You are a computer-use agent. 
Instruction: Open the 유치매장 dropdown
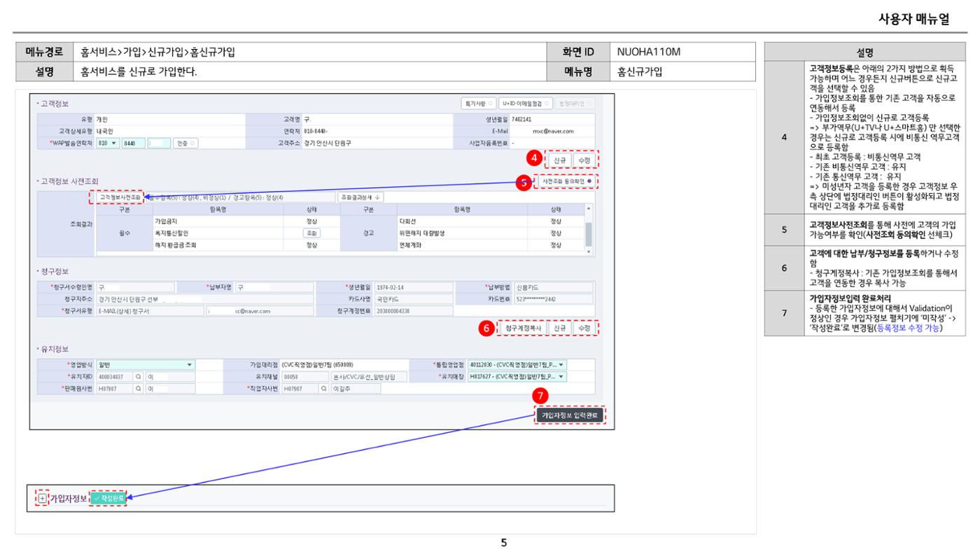coord(517,376)
